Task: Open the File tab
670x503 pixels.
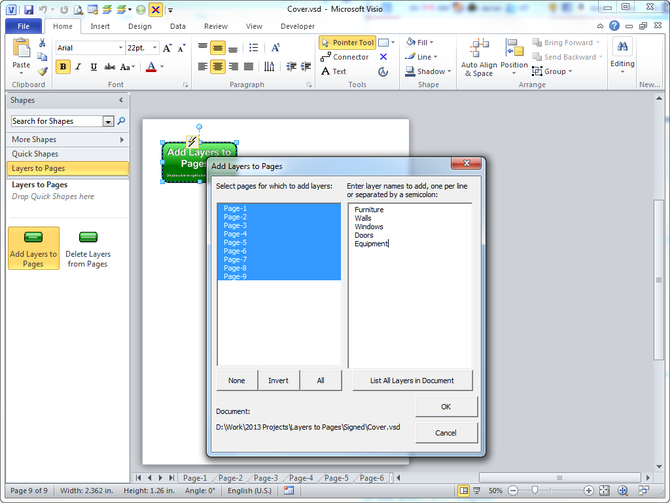Action: click(x=24, y=26)
